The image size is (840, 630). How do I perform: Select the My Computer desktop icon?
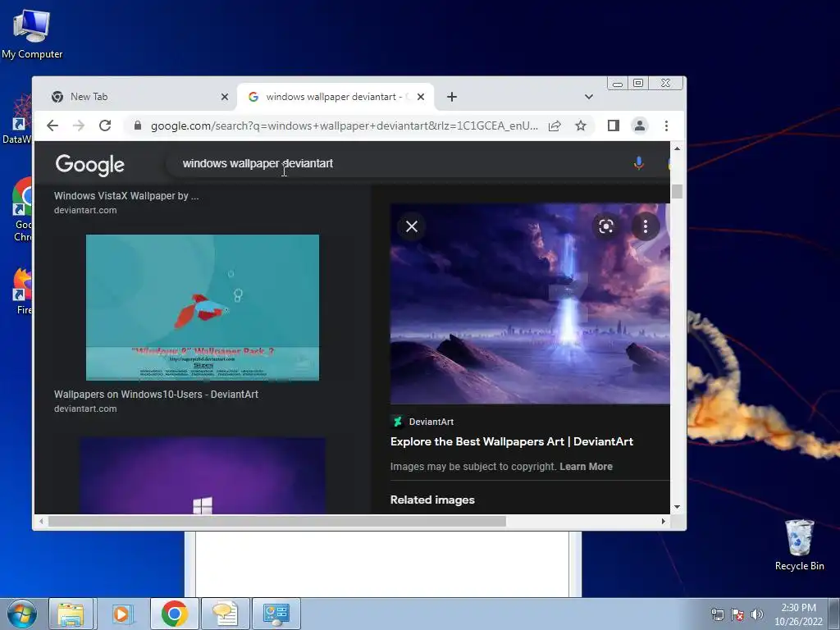[32, 34]
